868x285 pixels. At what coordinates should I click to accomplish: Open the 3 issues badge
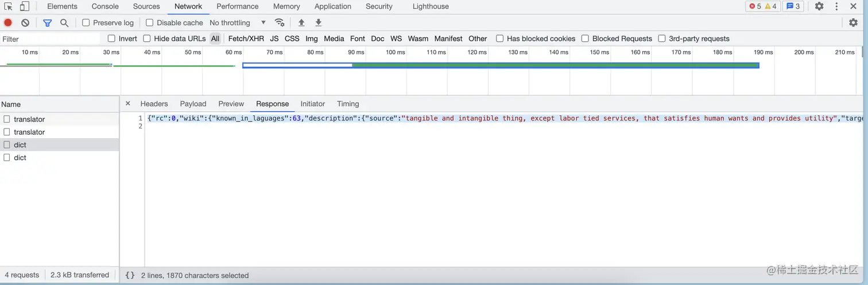[x=793, y=6]
